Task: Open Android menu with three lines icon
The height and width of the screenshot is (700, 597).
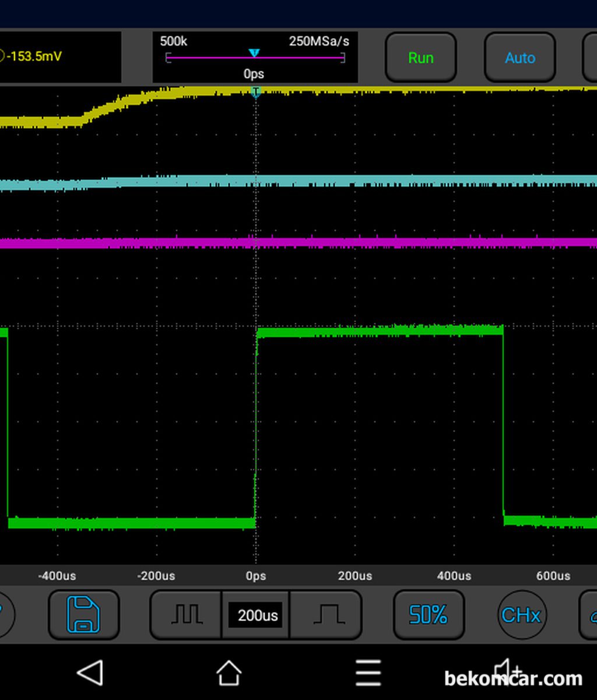Action: coord(368,673)
